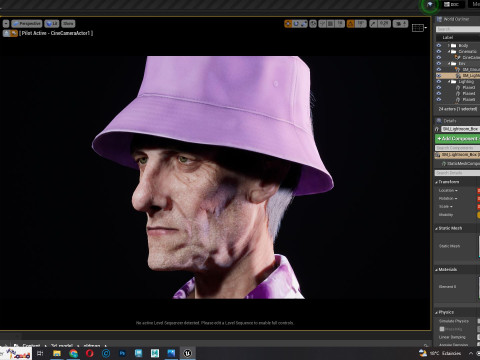Toggle scale snapping icon
The image size is (480, 360).
point(373,24)
